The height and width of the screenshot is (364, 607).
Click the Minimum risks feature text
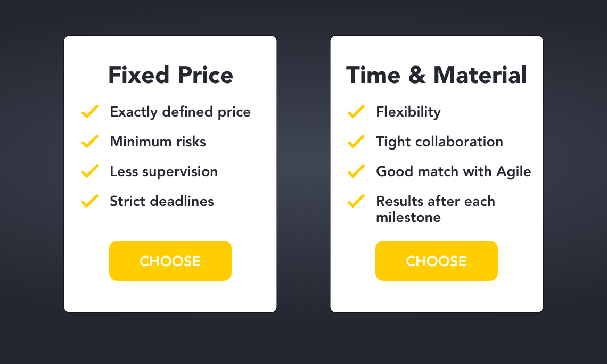(x=158, y=142)
